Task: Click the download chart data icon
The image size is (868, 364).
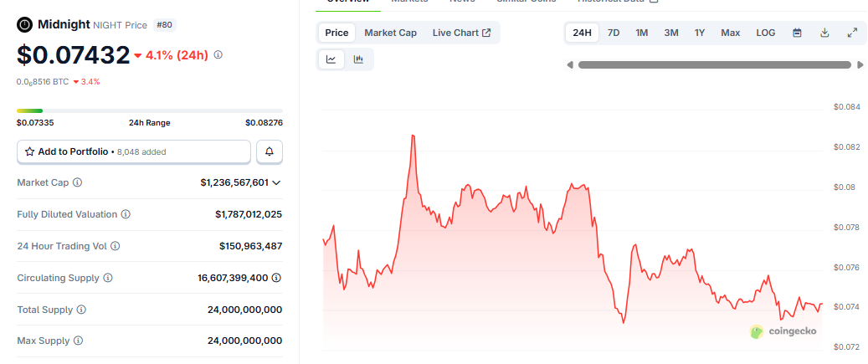Action: coord(824,33)
